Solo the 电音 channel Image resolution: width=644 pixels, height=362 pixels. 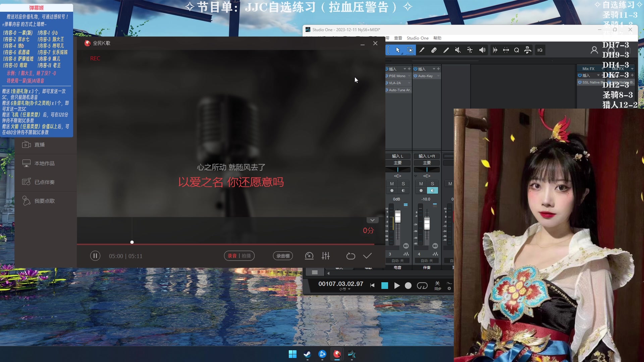point(403,184)
